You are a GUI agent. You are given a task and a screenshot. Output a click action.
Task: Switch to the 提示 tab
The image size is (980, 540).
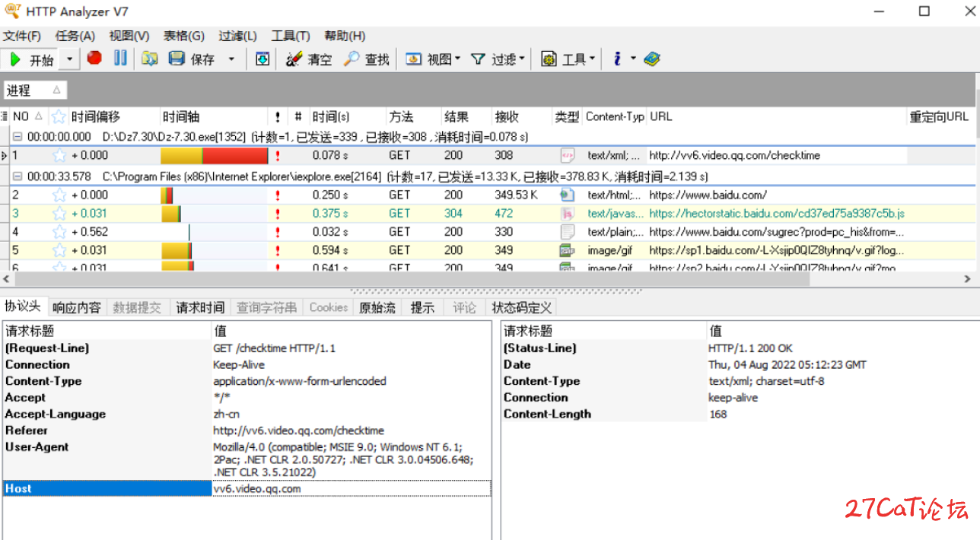point(422,307)
